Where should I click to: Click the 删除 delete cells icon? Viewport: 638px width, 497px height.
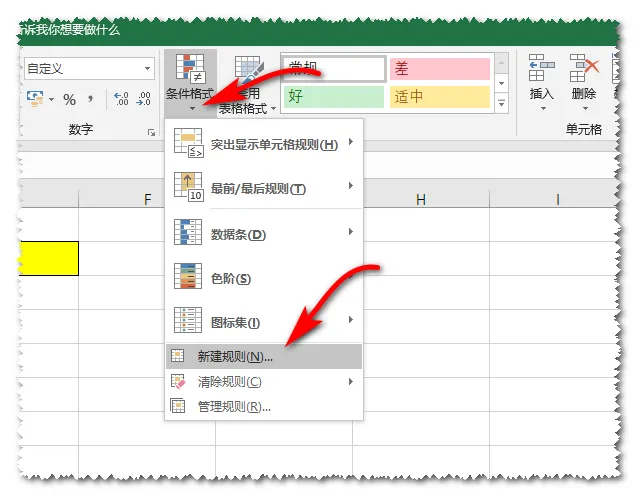click(584, 68)
